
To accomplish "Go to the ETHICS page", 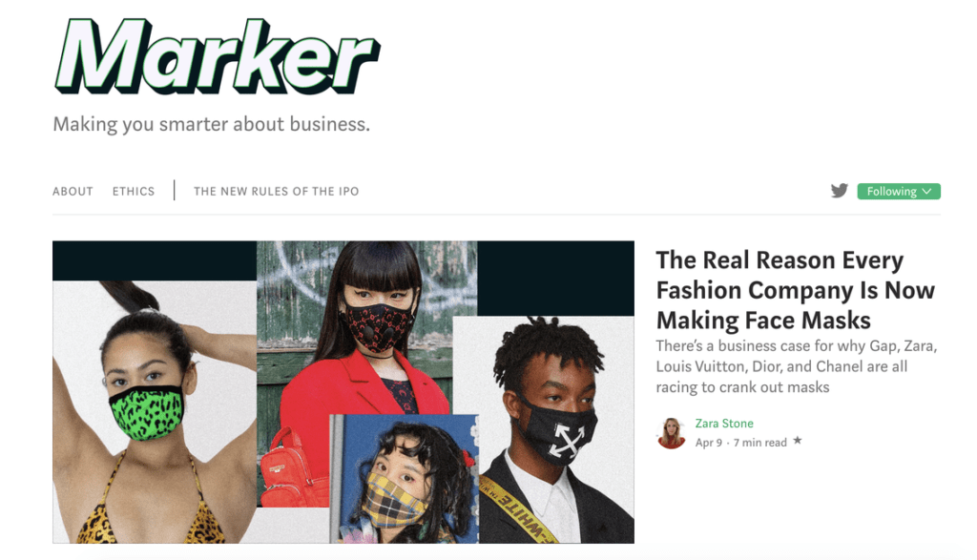I will tap(134, 191).
